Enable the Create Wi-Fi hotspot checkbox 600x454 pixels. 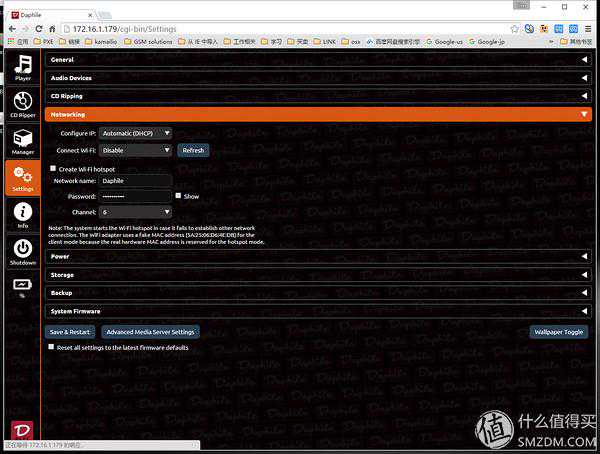[x=53, y=168]
